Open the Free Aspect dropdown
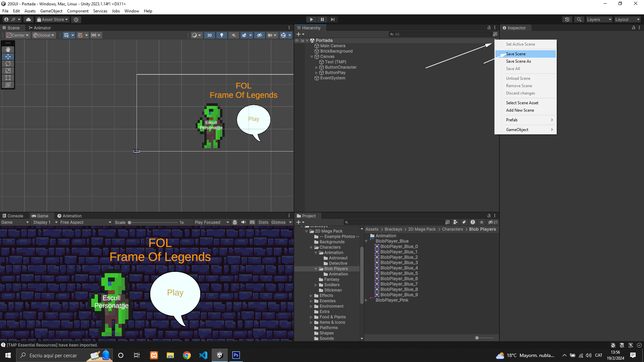 coord(86,222)
